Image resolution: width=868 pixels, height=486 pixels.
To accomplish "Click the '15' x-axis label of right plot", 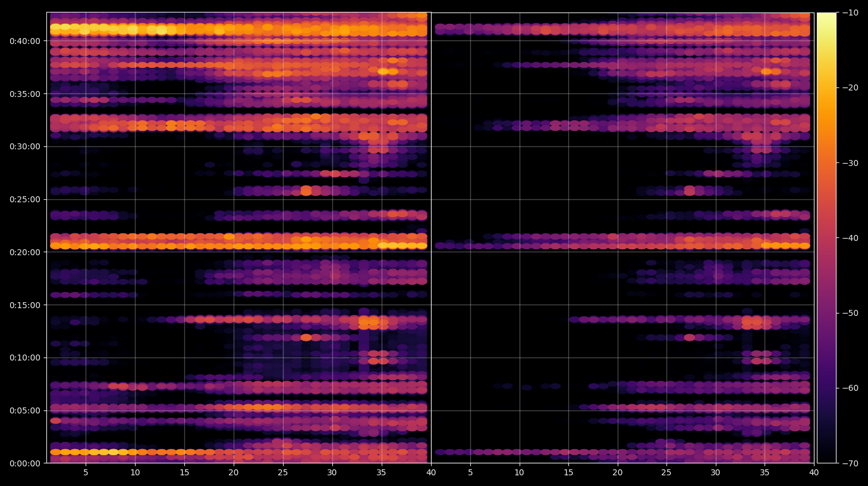I will click(568, 473).
